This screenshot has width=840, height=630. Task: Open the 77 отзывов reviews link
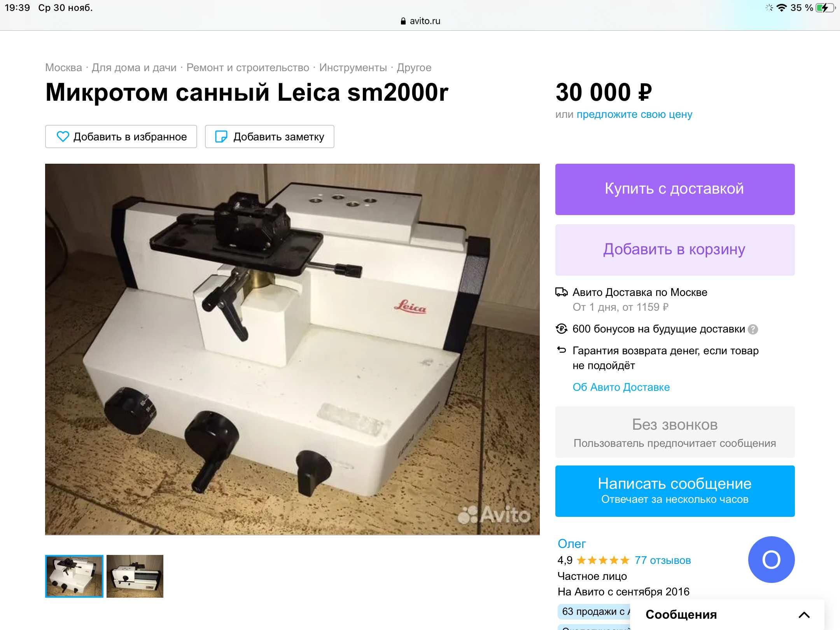pyautogui.click(x=663, y=560)
